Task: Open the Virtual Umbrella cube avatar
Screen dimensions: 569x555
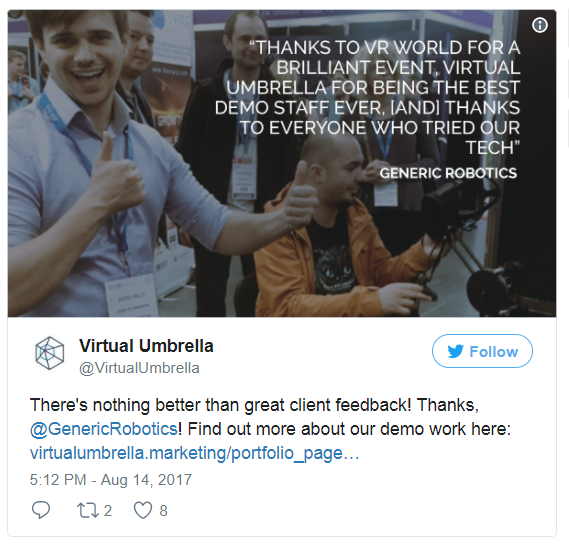Action: (x=50, y=353)
